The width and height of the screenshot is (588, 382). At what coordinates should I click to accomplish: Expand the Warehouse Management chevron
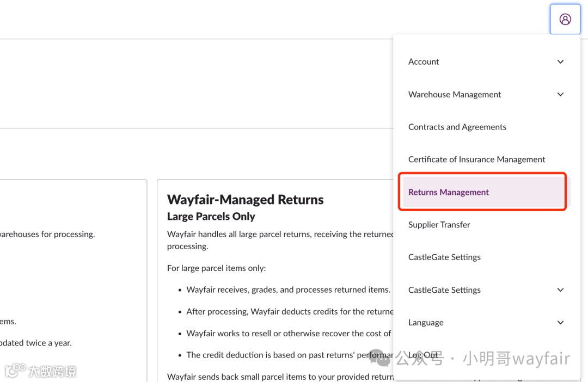[560, 95]
